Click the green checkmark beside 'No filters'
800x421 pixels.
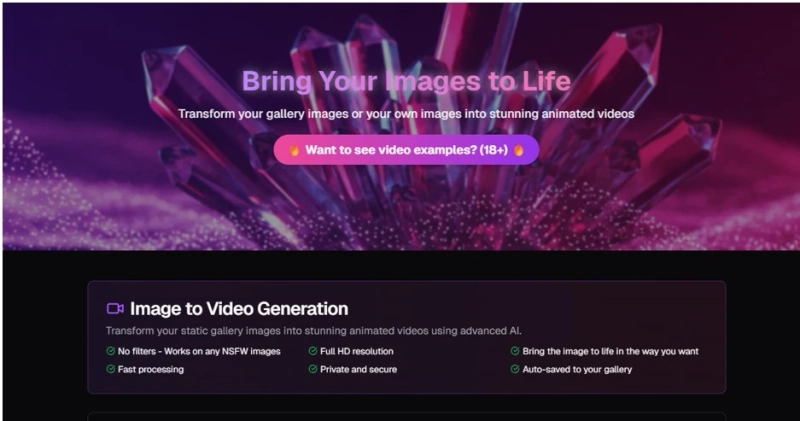coord(110,351)
